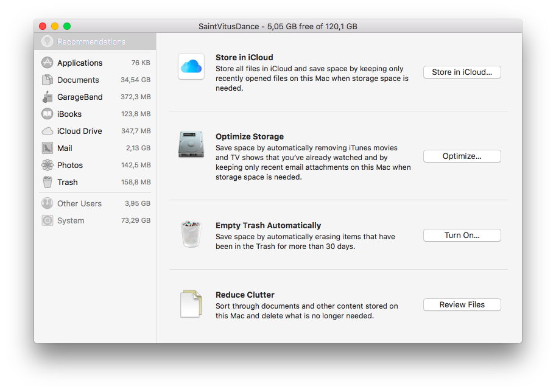
Task: Click the iCloud Drive cloud icon
Action: pos(47,131)
